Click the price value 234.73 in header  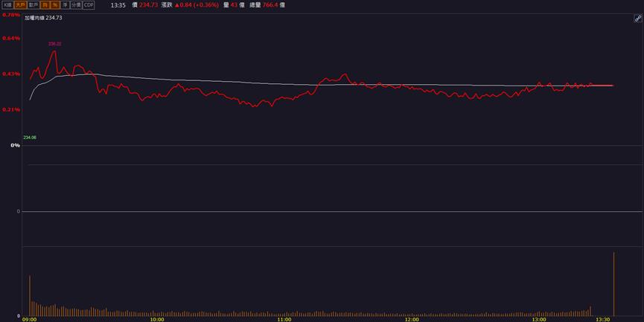[148, 5]
